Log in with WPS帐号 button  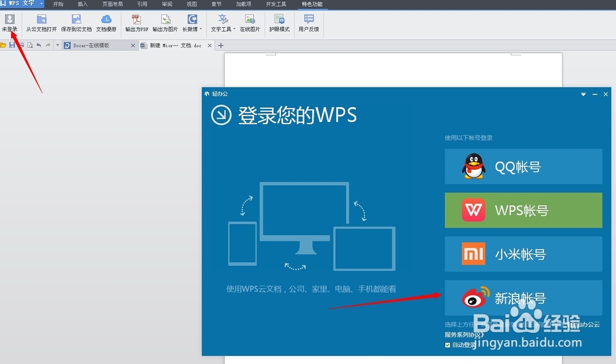(x=523, y=210)
